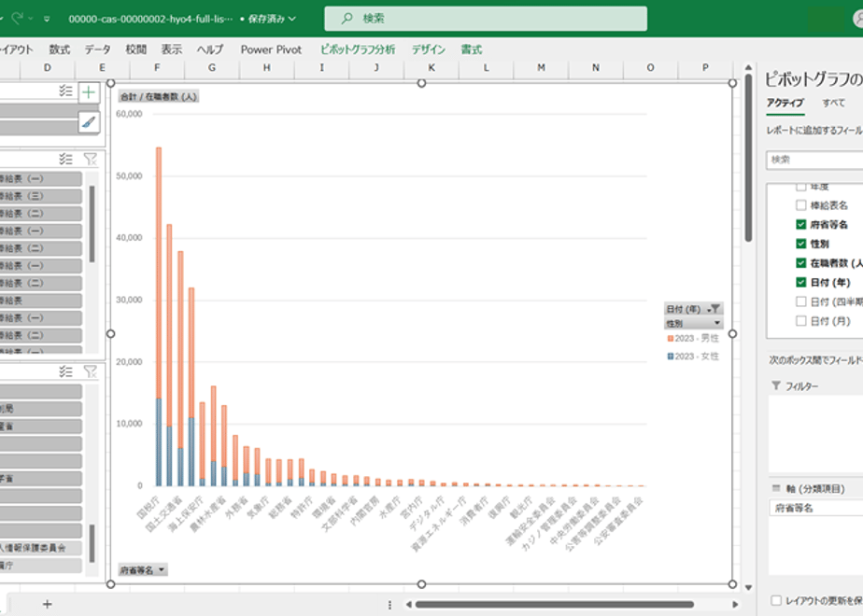Select column header P

(705, 67)
